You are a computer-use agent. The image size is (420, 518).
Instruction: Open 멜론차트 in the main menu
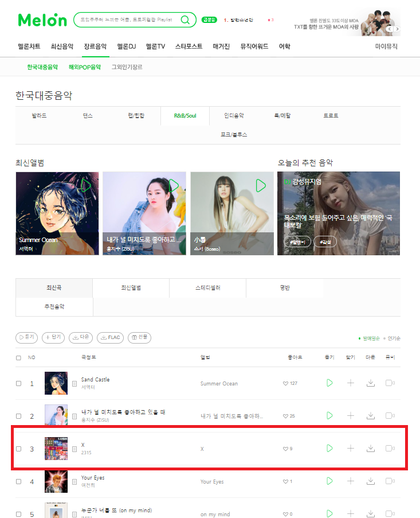tap(29, 46)
